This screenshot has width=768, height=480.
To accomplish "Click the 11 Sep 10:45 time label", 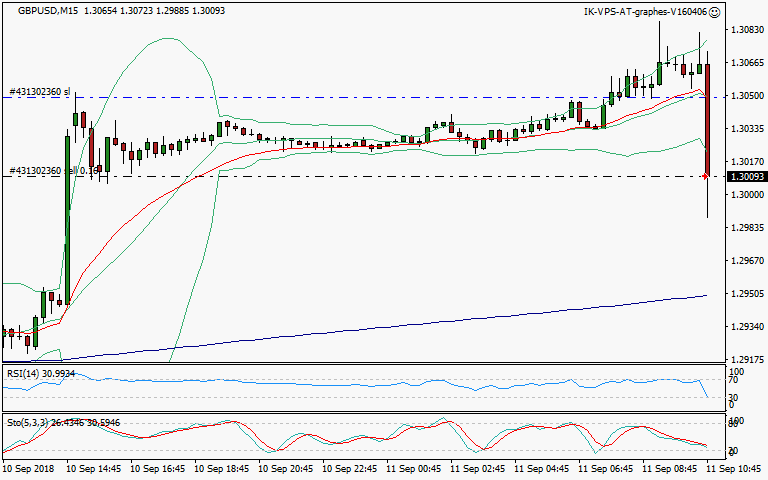I will coord(736,468).
